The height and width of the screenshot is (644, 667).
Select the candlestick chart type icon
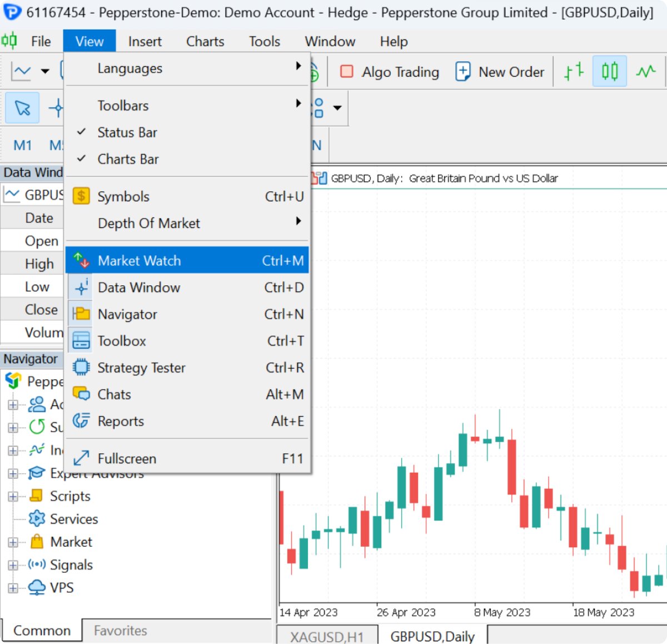tap(609, 71)
